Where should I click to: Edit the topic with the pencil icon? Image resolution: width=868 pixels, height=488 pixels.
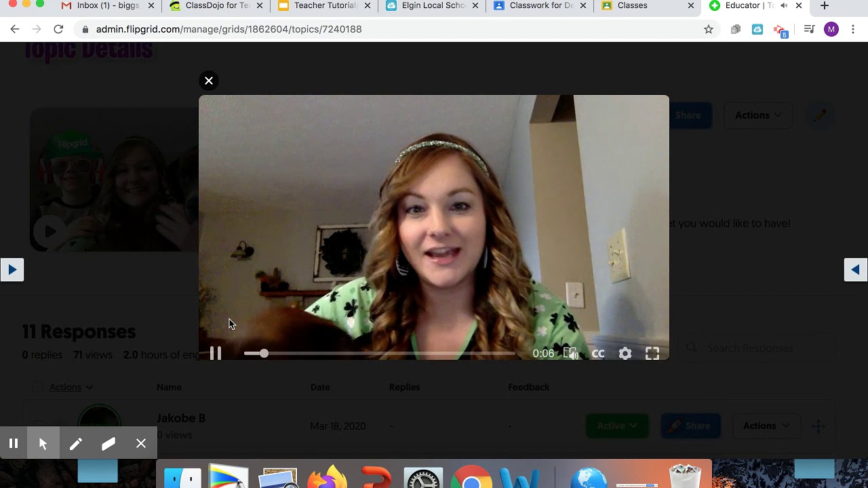click(820, 115)
